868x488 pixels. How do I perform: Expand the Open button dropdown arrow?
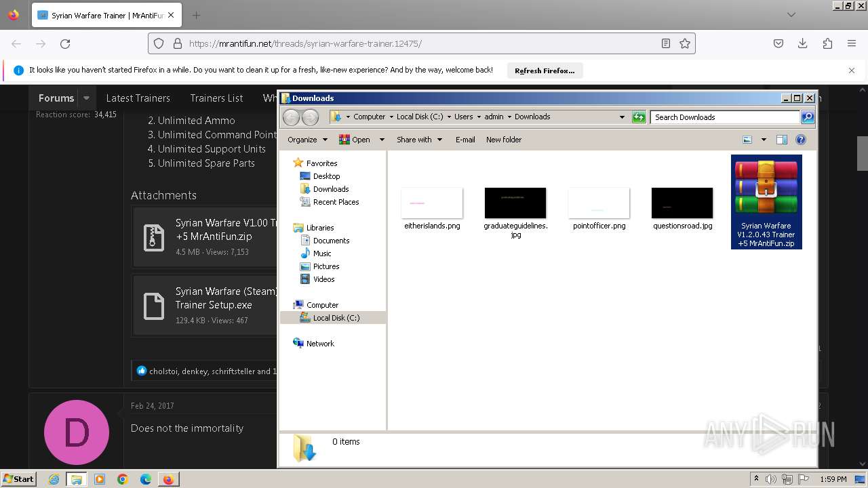pos(382,140)
